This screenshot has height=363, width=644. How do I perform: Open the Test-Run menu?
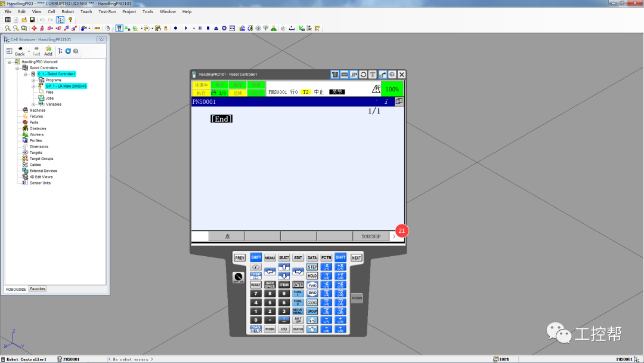107,11
